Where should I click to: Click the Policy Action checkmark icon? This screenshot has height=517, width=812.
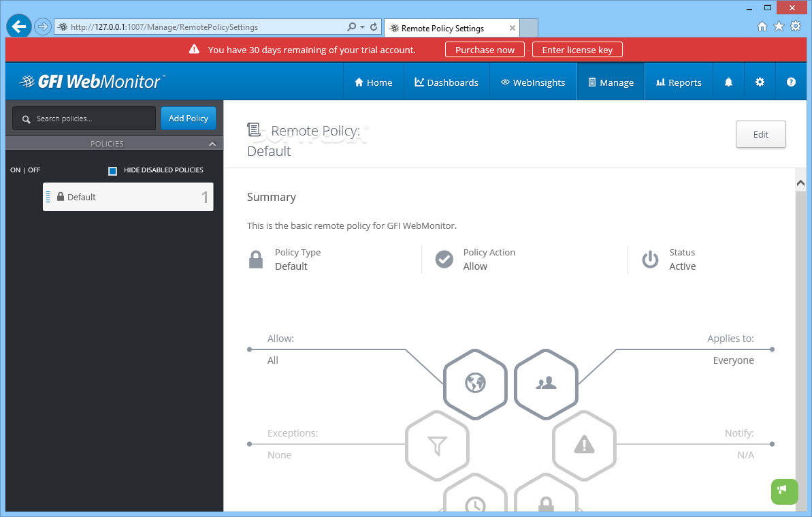click(x=444, y=259)
